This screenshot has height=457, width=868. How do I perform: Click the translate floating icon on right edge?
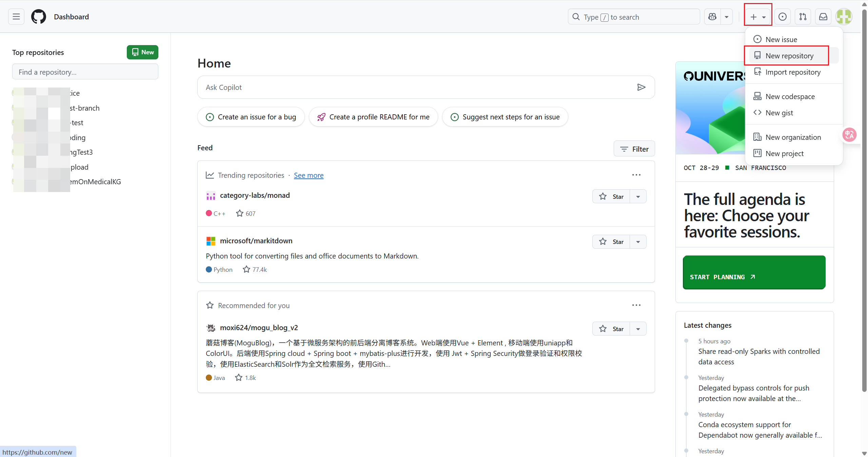850,135
